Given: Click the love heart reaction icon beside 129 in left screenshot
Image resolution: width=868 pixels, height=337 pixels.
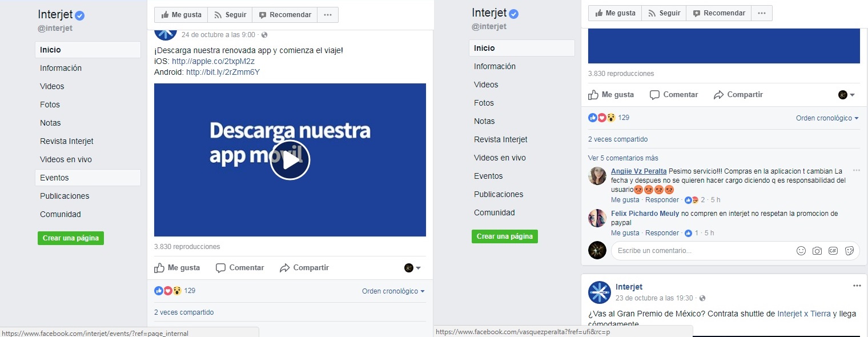Looking at the screenshot, I should click(x=168, y=291).
